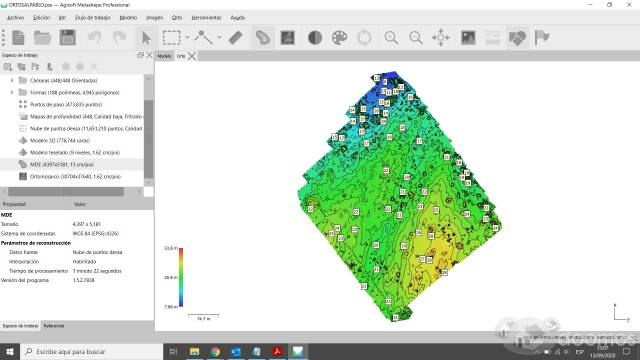This screenshot has width=640, height=360.
Task: Expand the Cámaras folder in workspace tree
Action: 12,80
